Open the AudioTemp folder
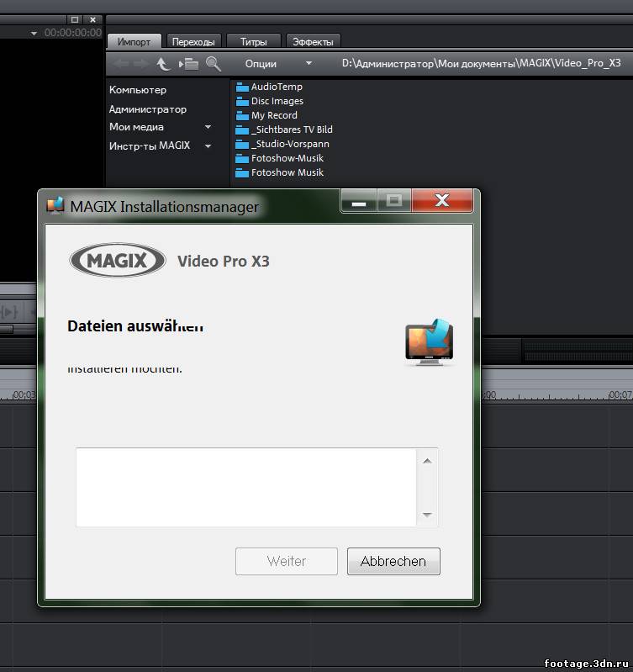Viewport: 633px width, 672px height. pos(269,87)
